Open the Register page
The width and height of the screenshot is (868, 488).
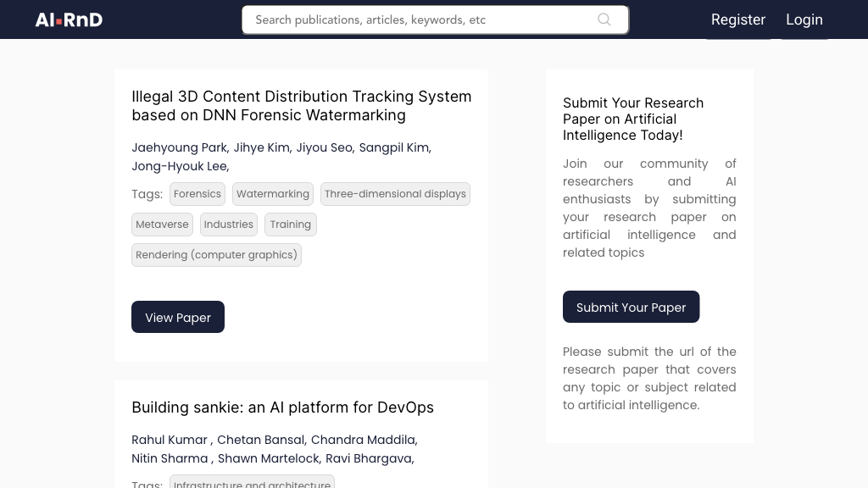pyautogui.click(x=737, y=19)
